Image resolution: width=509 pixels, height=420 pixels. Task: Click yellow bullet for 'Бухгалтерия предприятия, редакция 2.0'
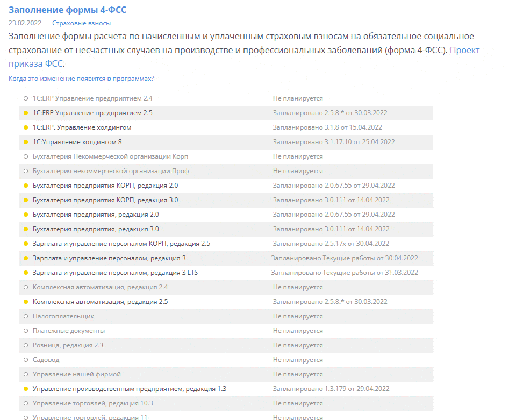click(x=26, y=215)
